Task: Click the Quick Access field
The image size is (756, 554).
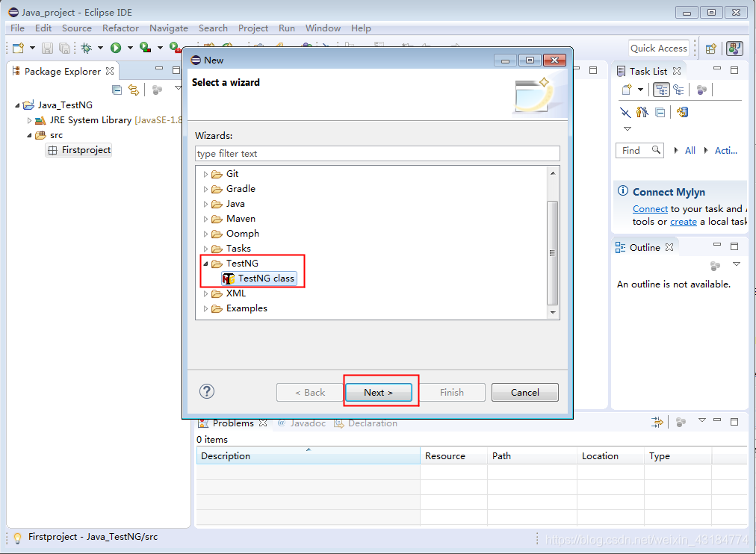Action: [x=659, y=49]
